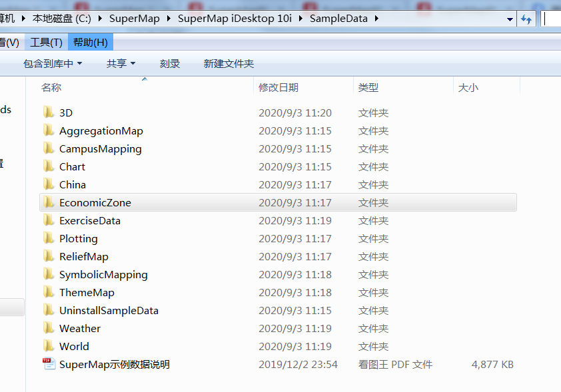Select the Chart folder name
Image resolution: width=561 pixels, height=392 pixels.
click(x=72, y=166)
